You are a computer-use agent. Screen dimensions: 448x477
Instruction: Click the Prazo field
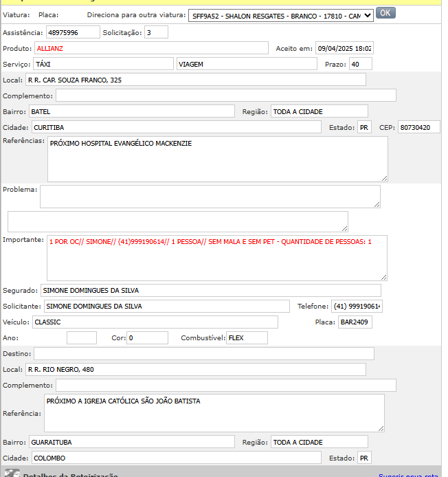(x=360, y=64)
